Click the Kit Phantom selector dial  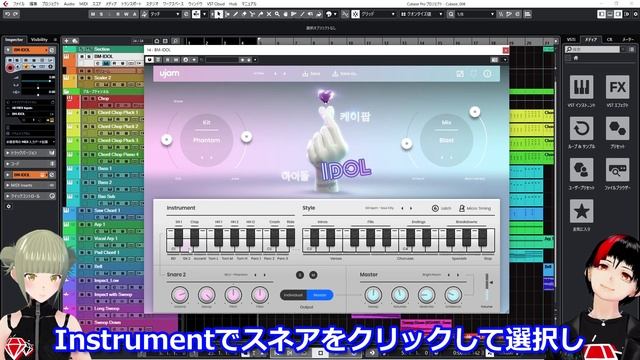(x=207, y=140)
